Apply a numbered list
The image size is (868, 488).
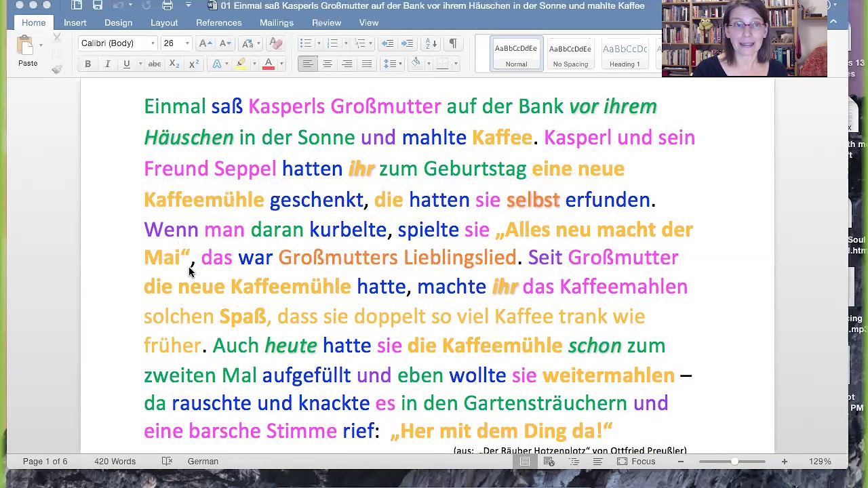point(332,43)
